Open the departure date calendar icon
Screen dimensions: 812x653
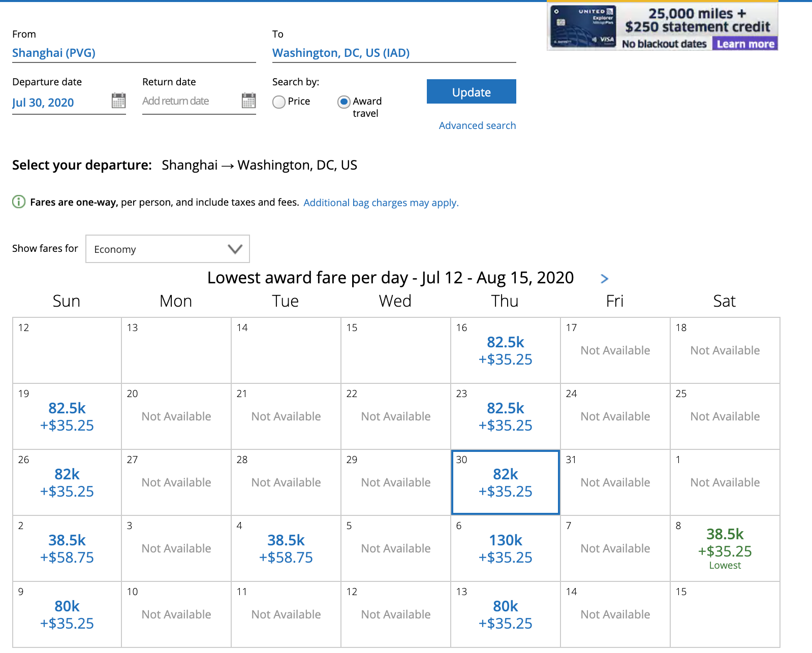point(118,101)
